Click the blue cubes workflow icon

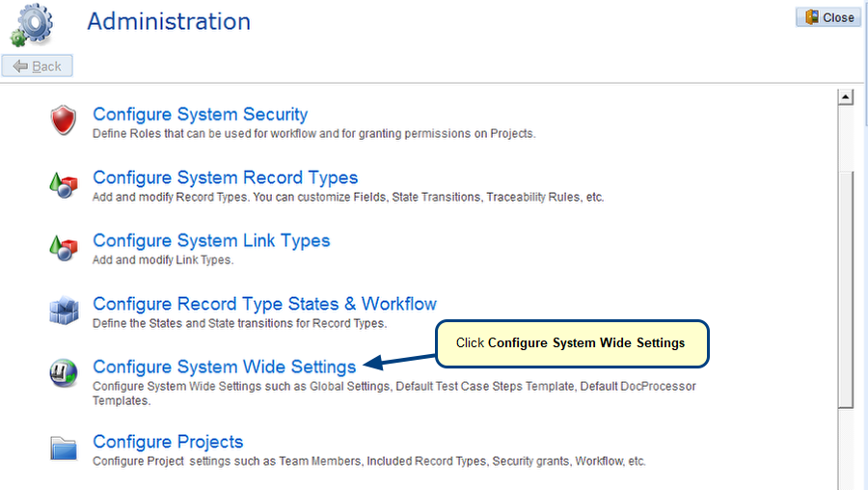pos(64,311)
